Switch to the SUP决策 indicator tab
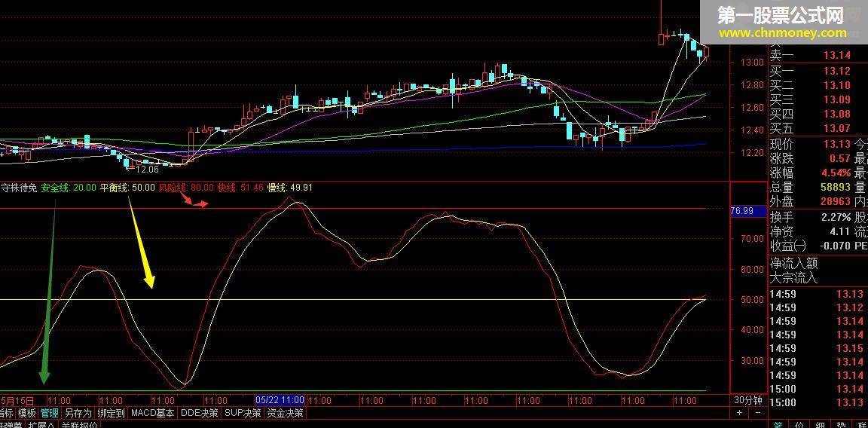Image resolution: width=868 pixels, height=428 pixels. (x=243, y=412)
